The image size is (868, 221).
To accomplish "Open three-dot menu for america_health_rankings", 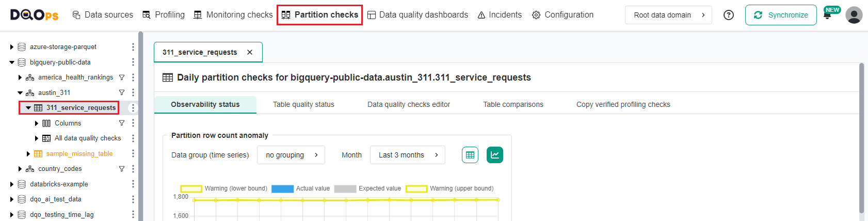I will point(133,77).
